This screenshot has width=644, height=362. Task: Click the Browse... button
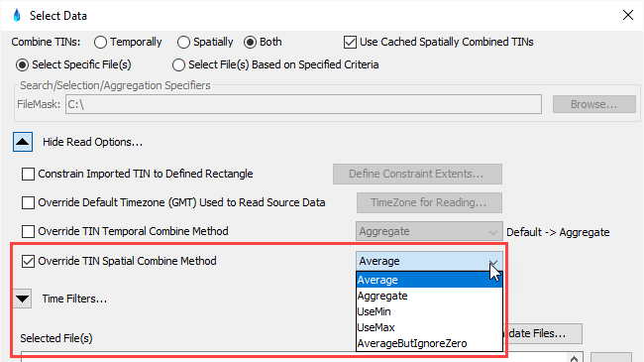click(x=593, y=104)
